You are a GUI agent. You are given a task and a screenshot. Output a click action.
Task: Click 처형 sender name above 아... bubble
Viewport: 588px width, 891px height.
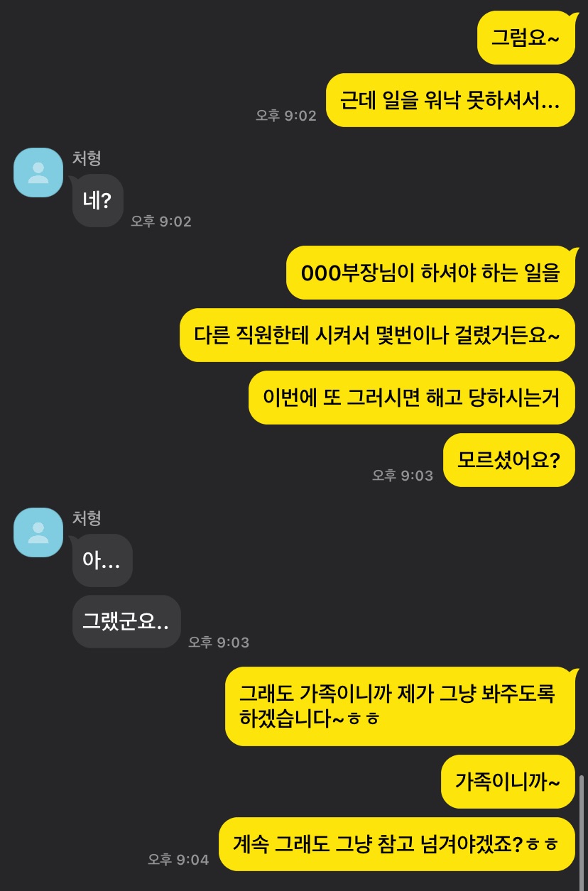tap(87, 518)
